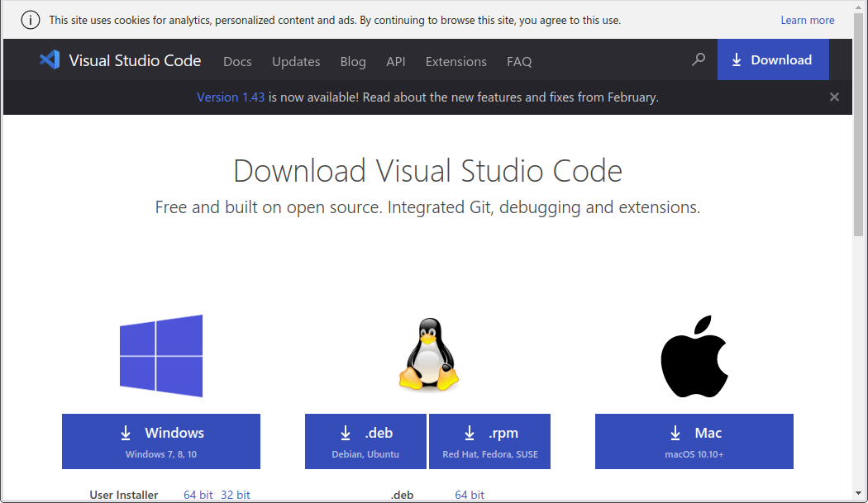Click the Apple logo image

(694, 356)
